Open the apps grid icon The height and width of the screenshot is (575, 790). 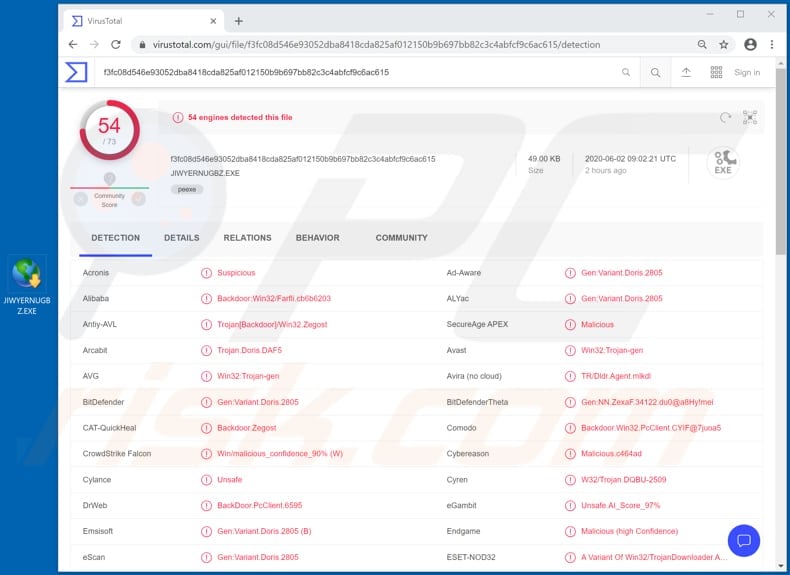point(716,72)
